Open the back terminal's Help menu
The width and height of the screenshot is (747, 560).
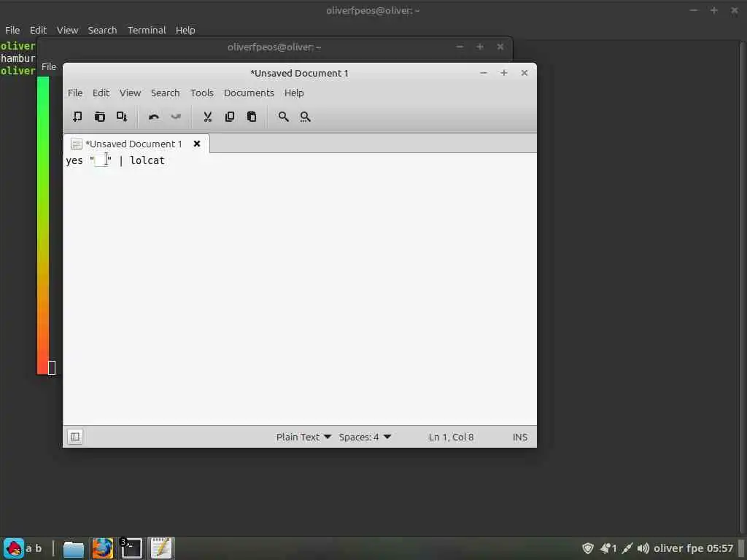tap(185, 30)
